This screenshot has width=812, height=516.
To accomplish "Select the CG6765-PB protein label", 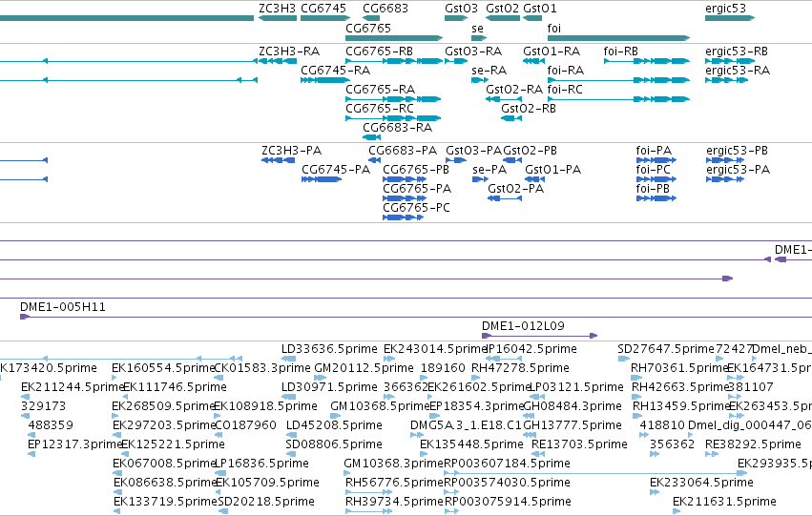I will click(416, 170).
